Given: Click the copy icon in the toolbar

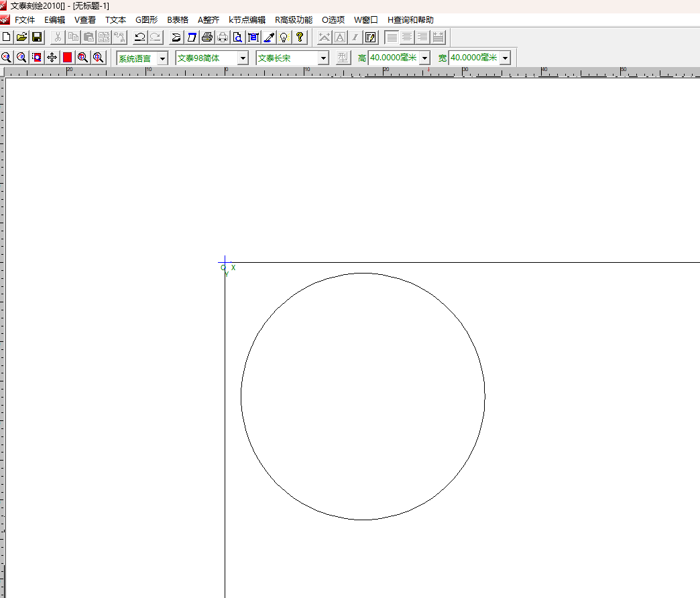Looking at the screenshot, I should (x=73, y=37).
